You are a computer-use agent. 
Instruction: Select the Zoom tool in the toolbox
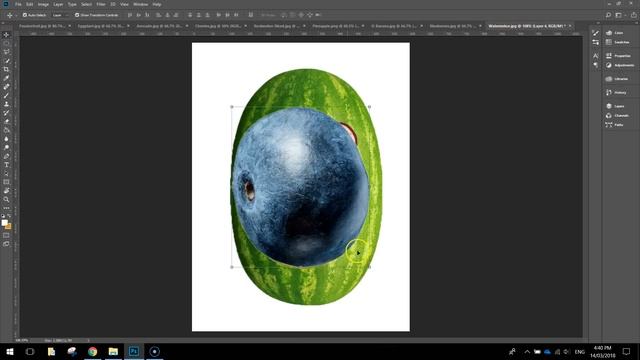point(6,200)
